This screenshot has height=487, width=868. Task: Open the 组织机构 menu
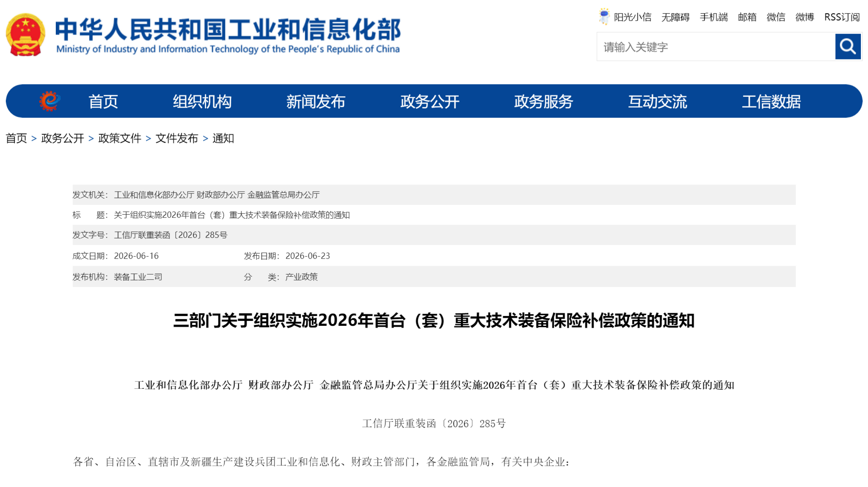click(202, 101)
